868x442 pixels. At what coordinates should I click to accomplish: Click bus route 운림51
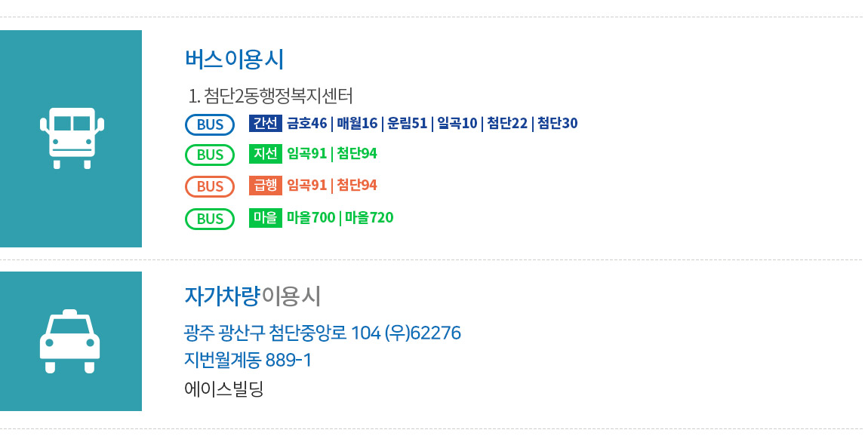point(407,123)
